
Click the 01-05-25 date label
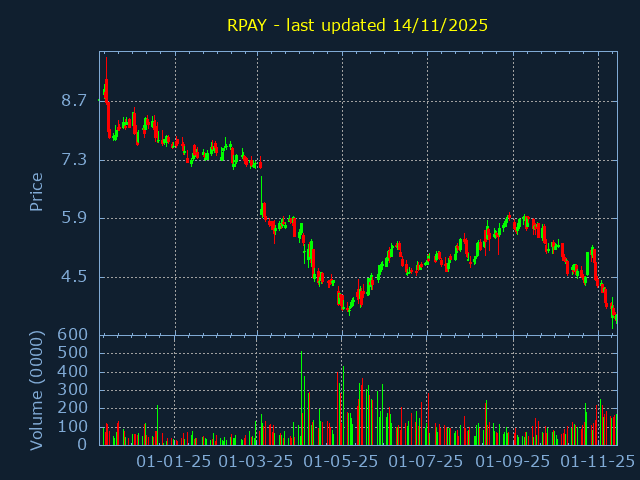pos(341,461)
